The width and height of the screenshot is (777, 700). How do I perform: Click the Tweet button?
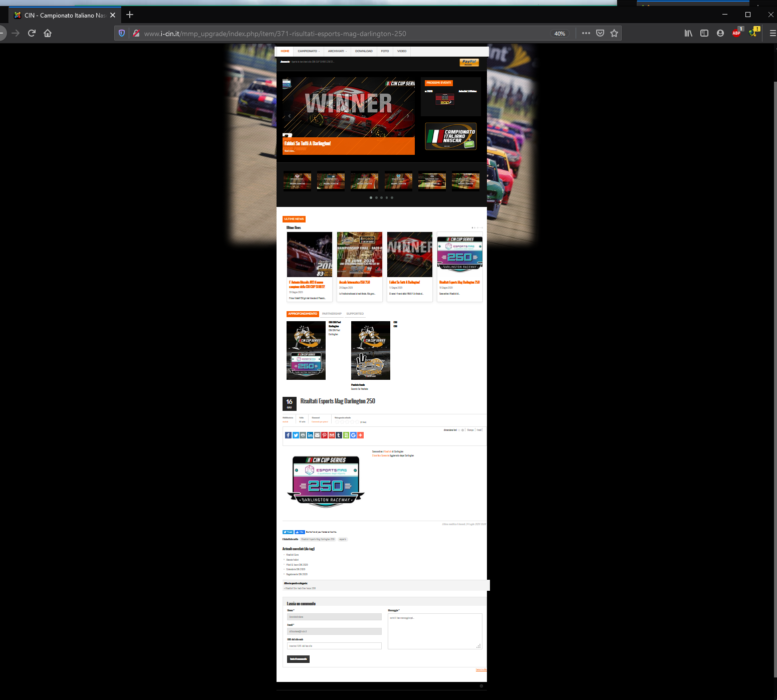288,532
